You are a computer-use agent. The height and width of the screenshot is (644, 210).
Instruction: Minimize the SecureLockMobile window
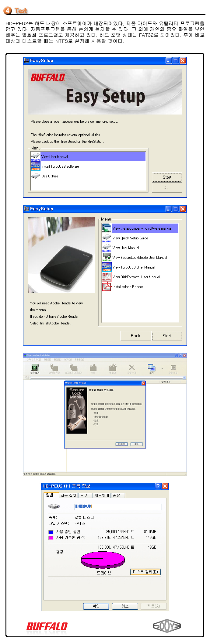point(177,355)
